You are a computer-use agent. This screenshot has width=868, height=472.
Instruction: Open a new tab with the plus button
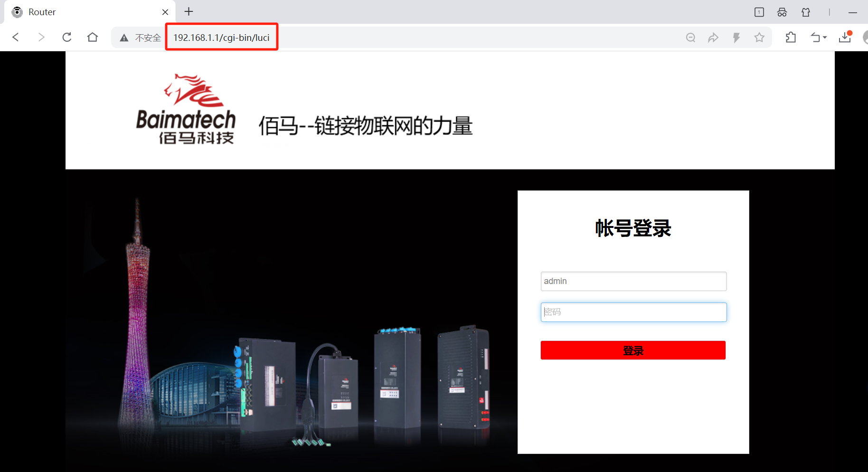pyautogui.click(x=189, y=11)
